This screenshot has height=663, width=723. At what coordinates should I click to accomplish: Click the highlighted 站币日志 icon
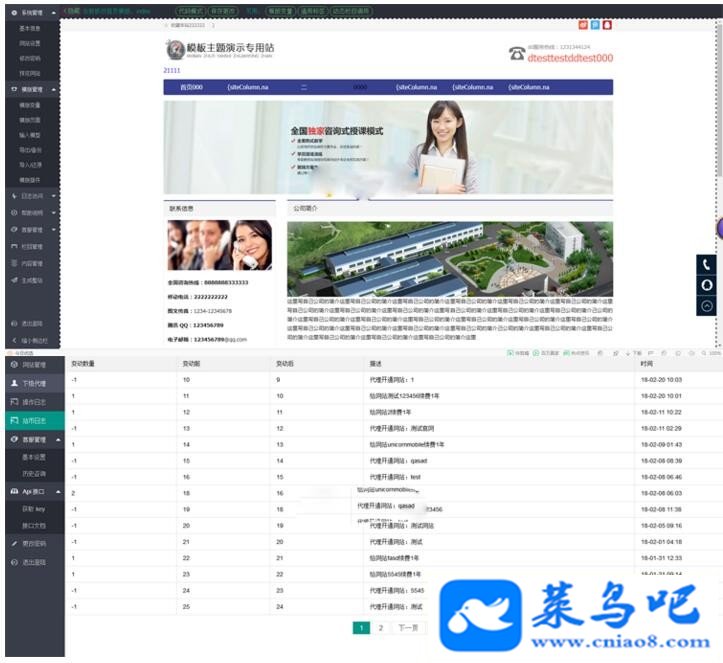(14, 420)
